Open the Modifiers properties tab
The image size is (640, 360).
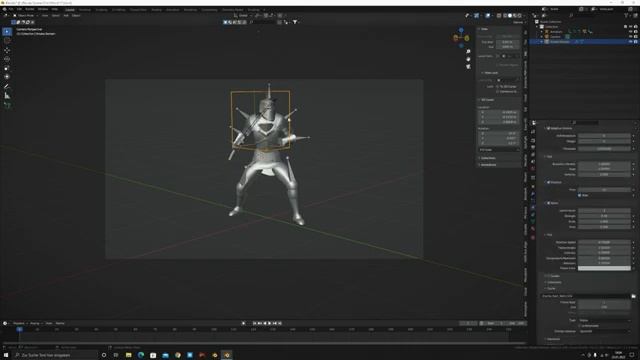(x=533, y=194)
